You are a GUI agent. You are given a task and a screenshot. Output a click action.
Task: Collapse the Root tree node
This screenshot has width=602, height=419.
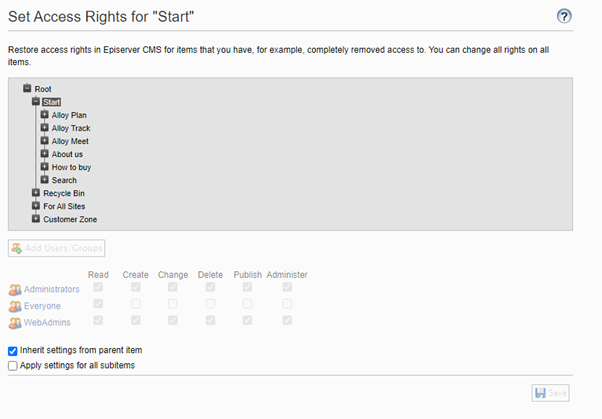coord(27,89)
